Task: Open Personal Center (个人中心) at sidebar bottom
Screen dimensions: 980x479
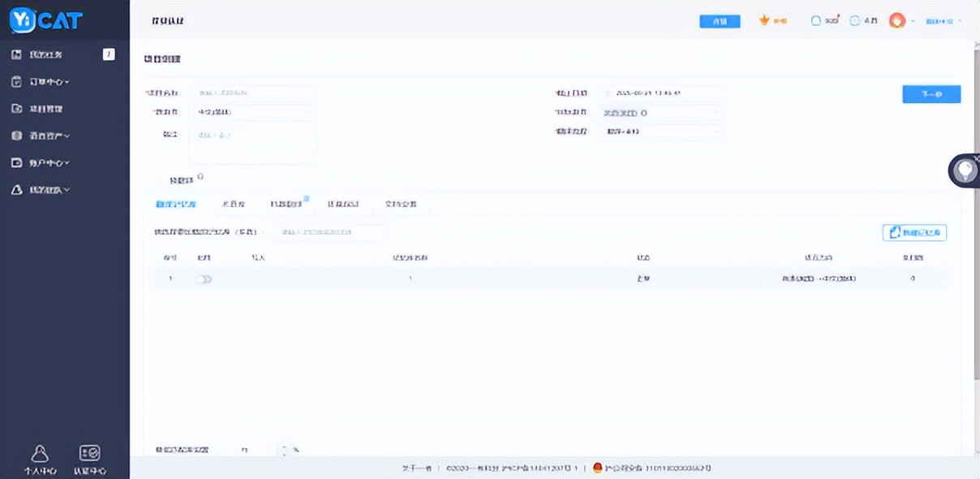Action: tap(40, 459)
